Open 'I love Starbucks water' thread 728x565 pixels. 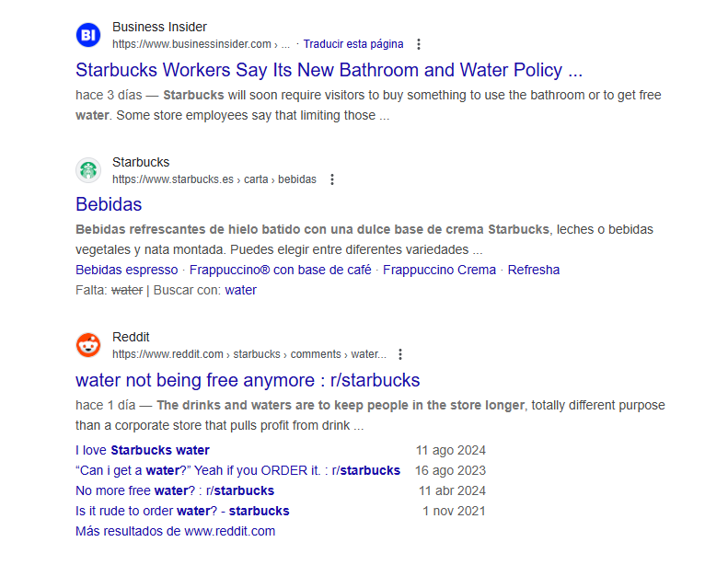(143, 450)
